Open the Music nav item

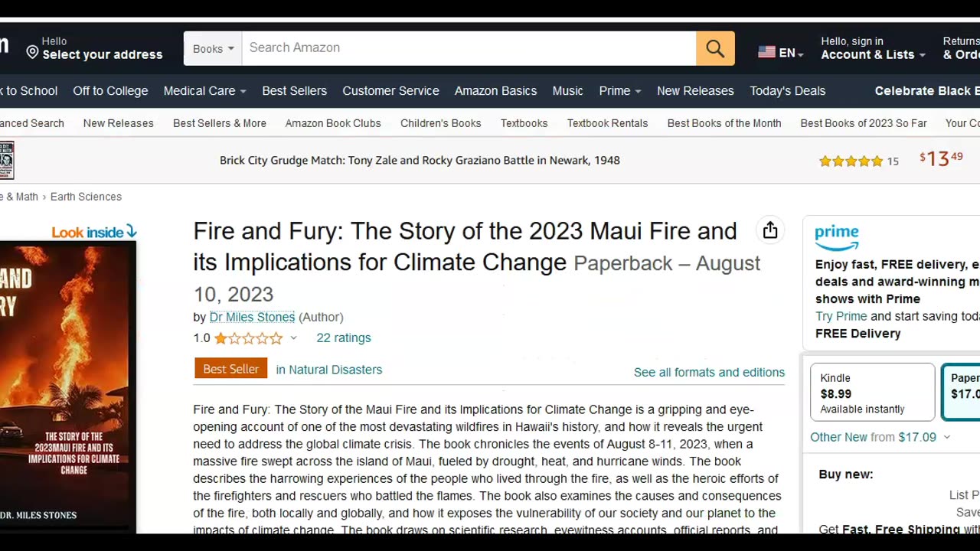pos(567,90)
